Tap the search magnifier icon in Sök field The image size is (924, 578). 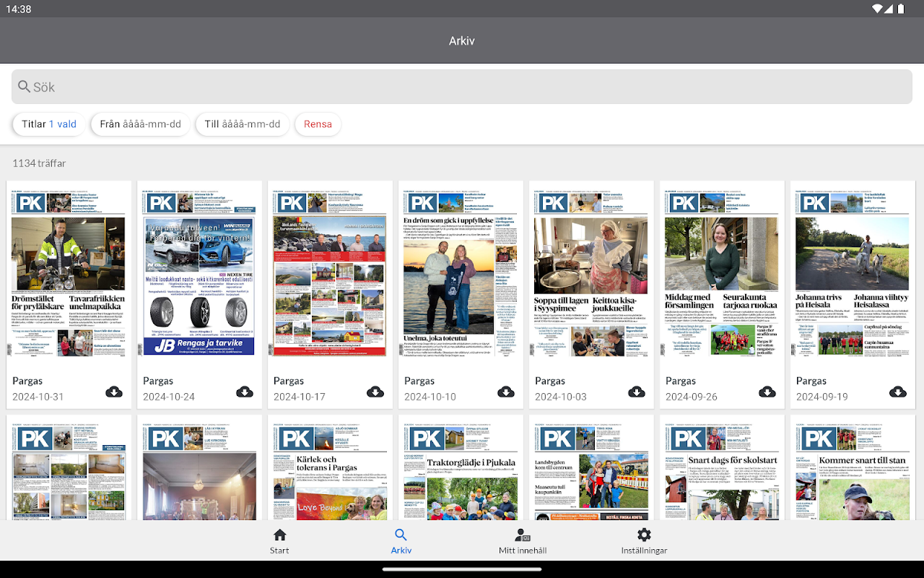click(x=25, y=87)
